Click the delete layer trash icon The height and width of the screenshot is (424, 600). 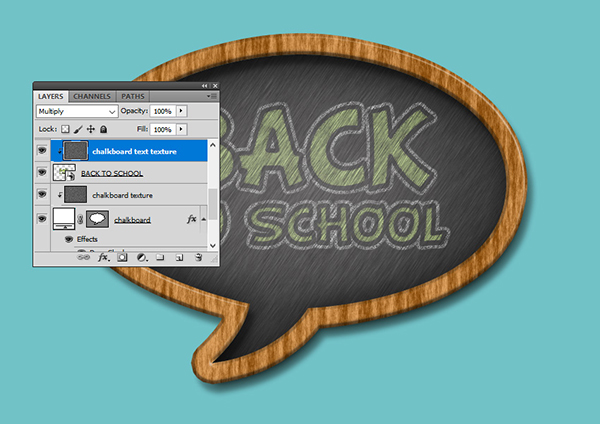[x=198, y=257]
